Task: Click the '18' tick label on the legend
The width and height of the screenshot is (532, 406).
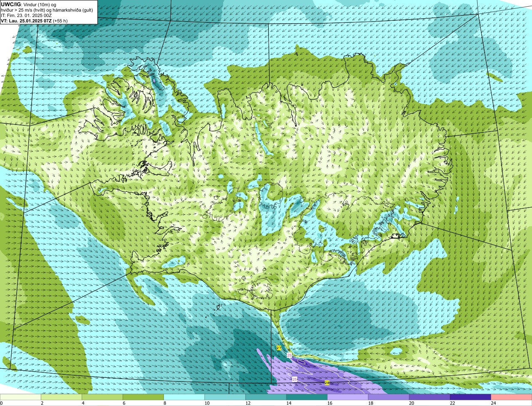Action: [x=371, y=403]
